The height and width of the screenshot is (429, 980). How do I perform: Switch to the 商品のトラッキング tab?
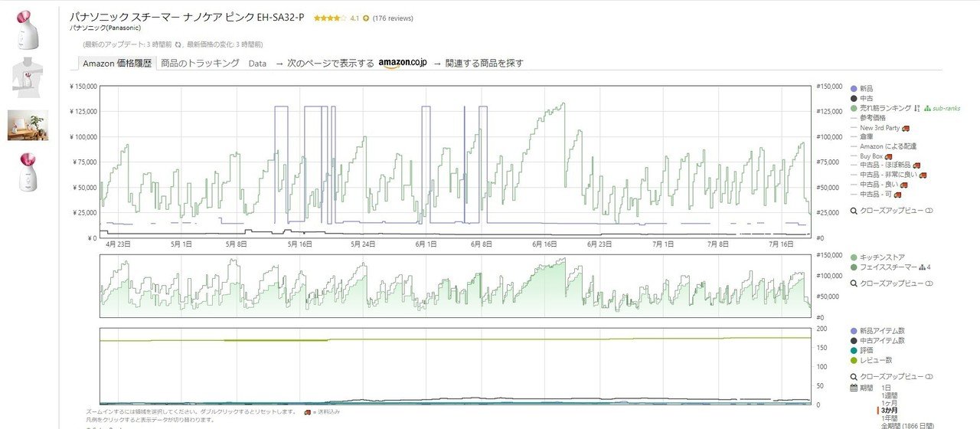(x=201, y=64)
